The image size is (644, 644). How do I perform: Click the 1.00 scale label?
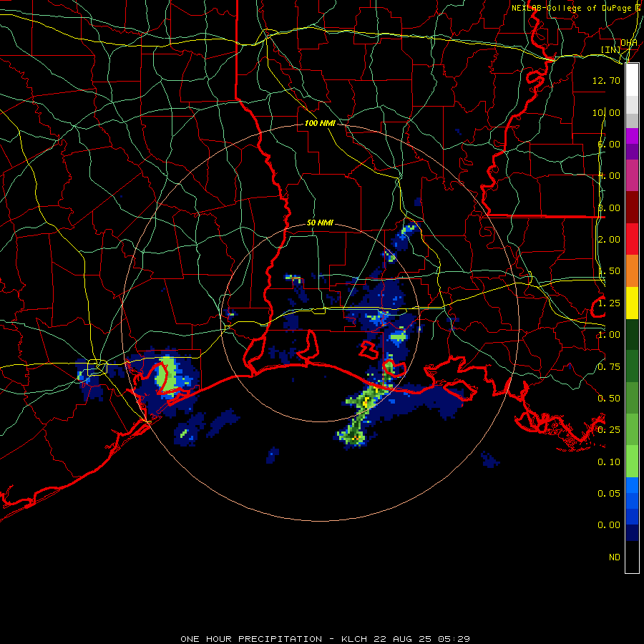tap(609, 335)
